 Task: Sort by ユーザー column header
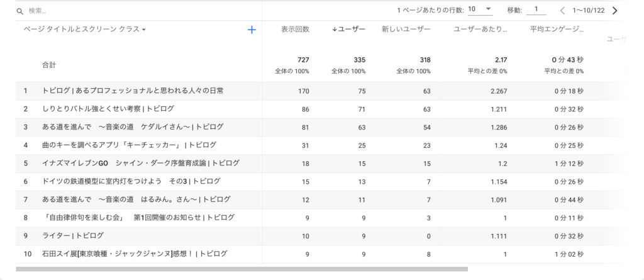click(348, 29)
